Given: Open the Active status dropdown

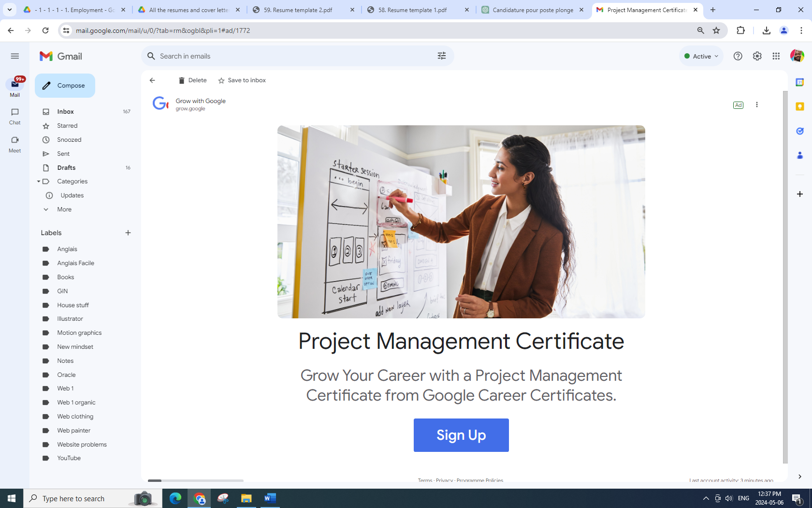Looking at the screenshot, I should (701, 56).
